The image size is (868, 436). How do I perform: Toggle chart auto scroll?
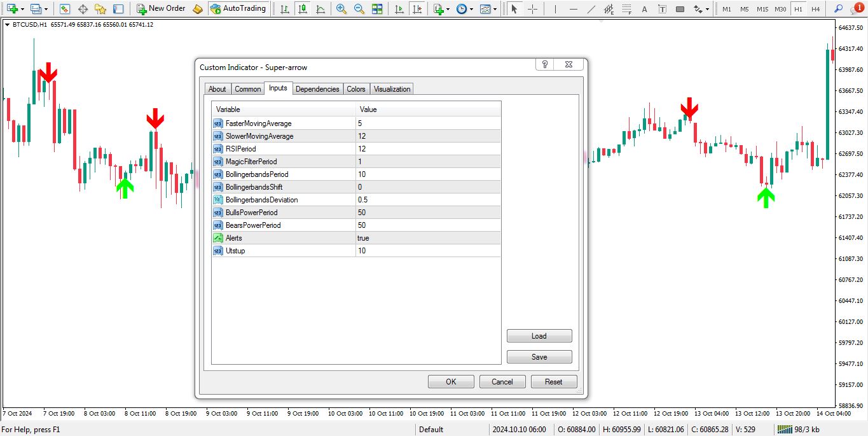tap(399, 9)
